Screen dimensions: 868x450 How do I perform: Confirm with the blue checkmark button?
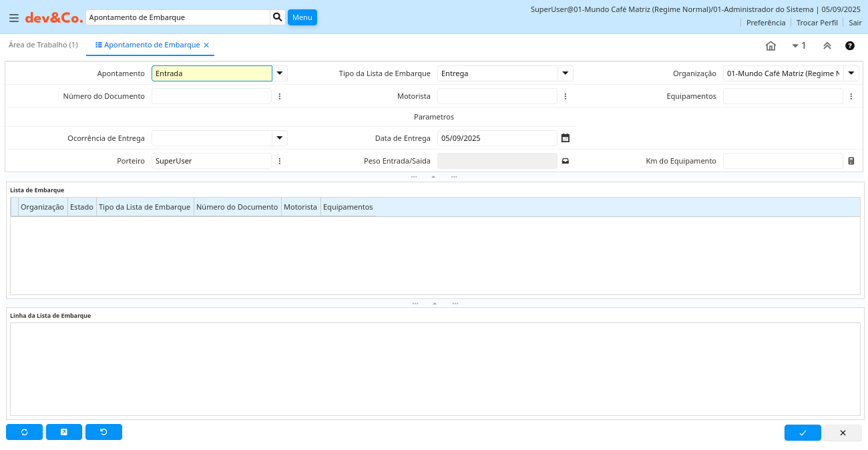pos(803,433)
